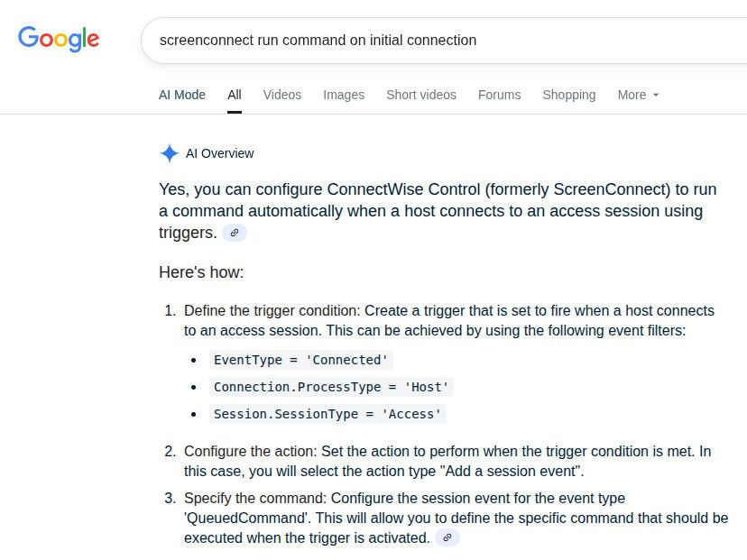Screen dimensions: 747x560
Task: Go to the Forums tab
Action: tap(499, 95)
